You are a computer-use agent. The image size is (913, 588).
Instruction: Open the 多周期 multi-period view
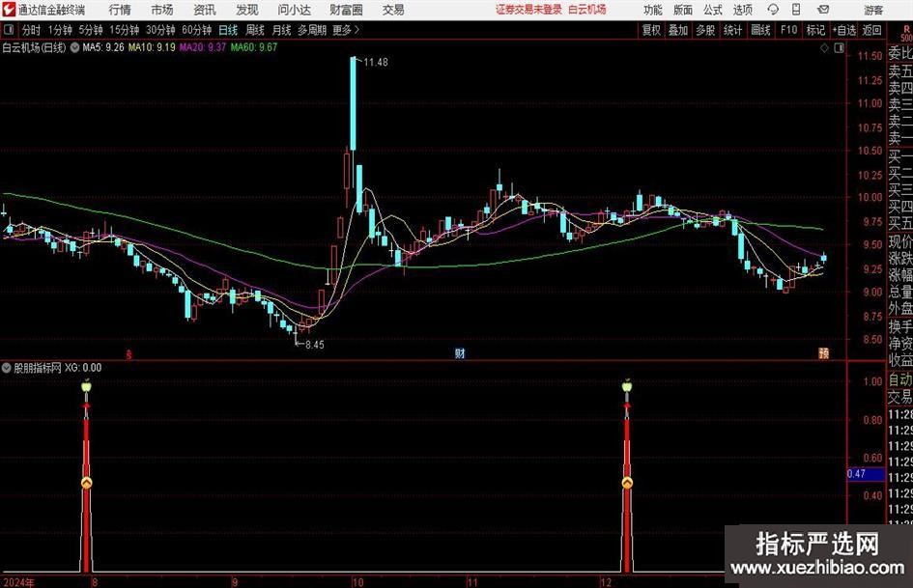pos(311,30)
